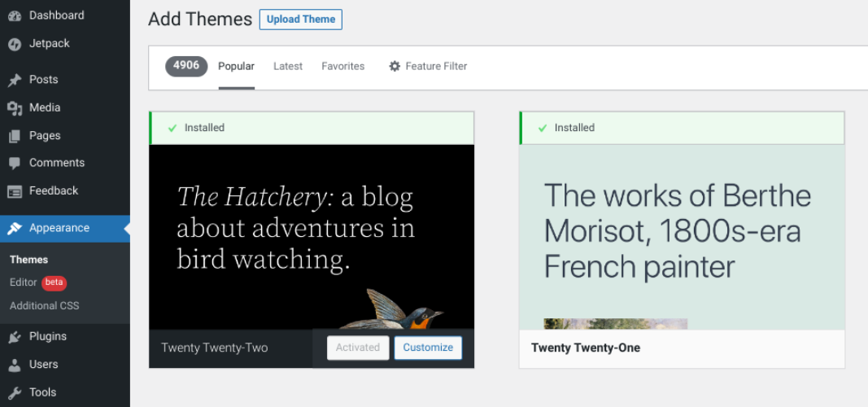Click the disabled Activated button

pyautogui.click(x=358, y=348)
